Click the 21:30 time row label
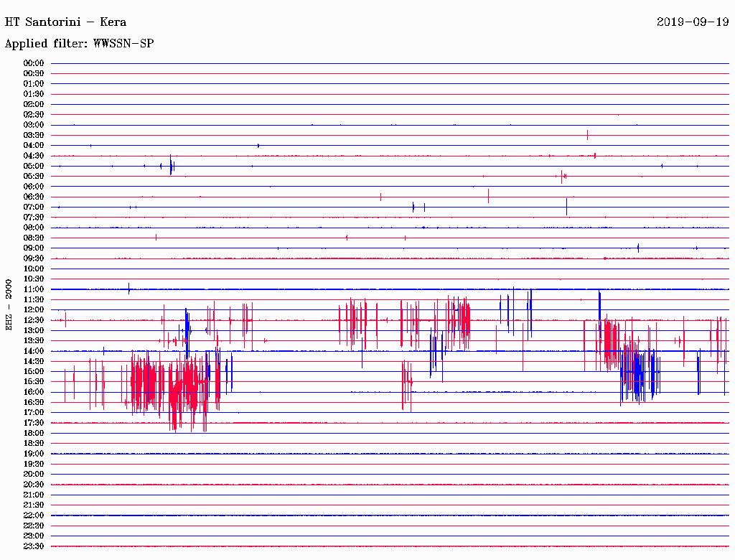735x560 pixels. pyautogui.click(x=34, y=505)
